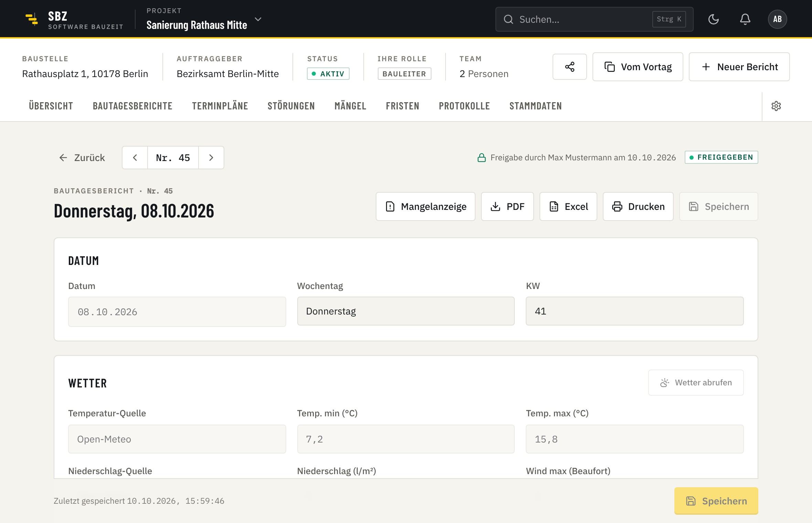Open the Übersicht tab

pos(51,106)
